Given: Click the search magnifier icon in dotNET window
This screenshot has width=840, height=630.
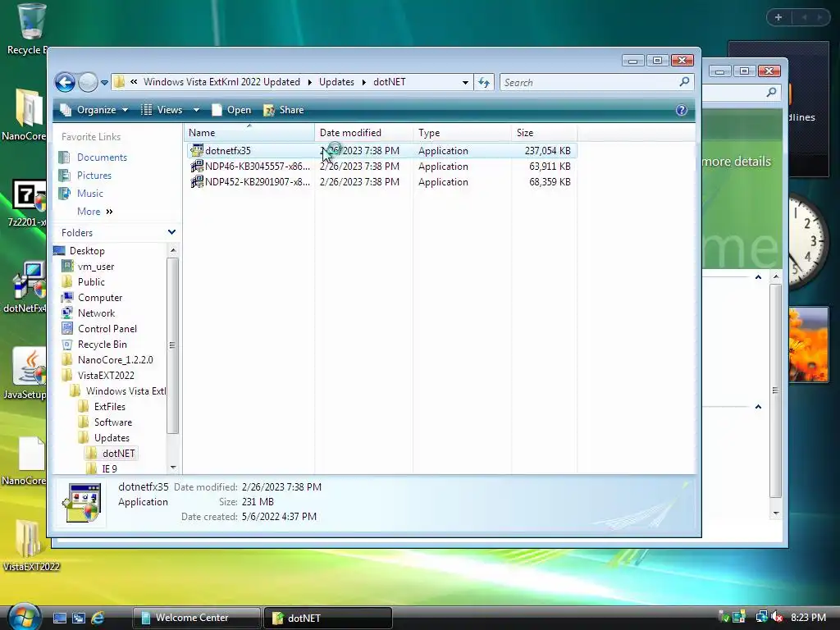Looking at the screenshot, I should [x=684, y=82].
